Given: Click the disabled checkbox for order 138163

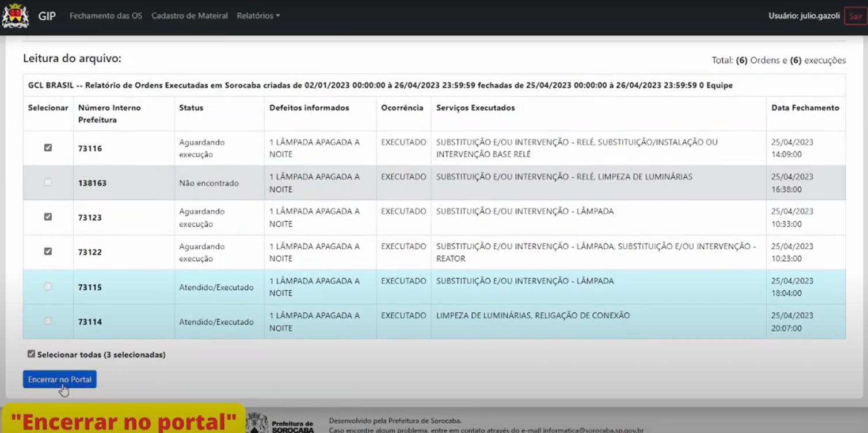Looking at the screenshot, I should pyautogui.click(x=48, y=183).
